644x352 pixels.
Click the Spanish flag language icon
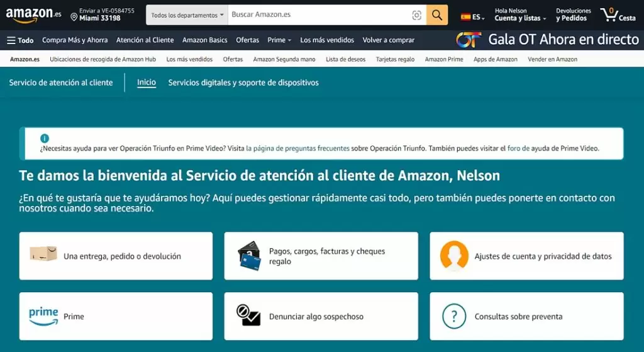(465, 17)
